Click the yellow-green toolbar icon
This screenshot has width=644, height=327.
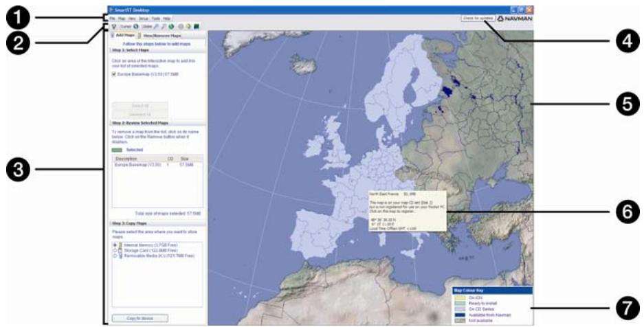click(x=188, y=27)
